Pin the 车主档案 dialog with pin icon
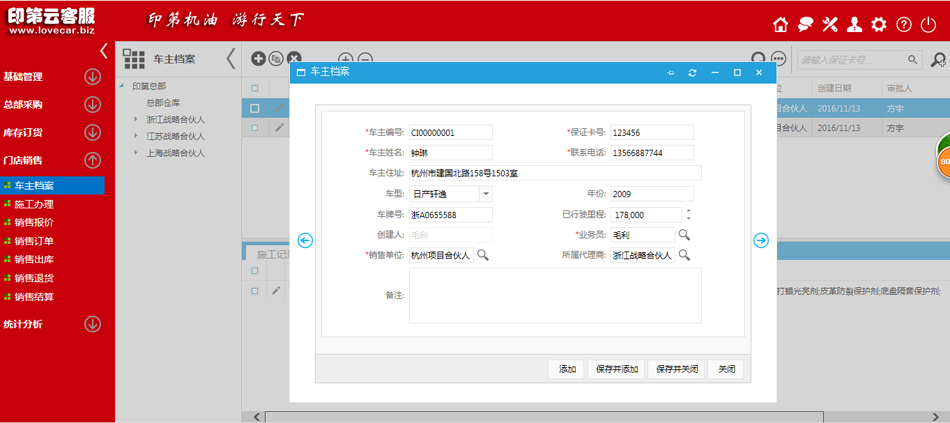 click(x=671, y=73)
